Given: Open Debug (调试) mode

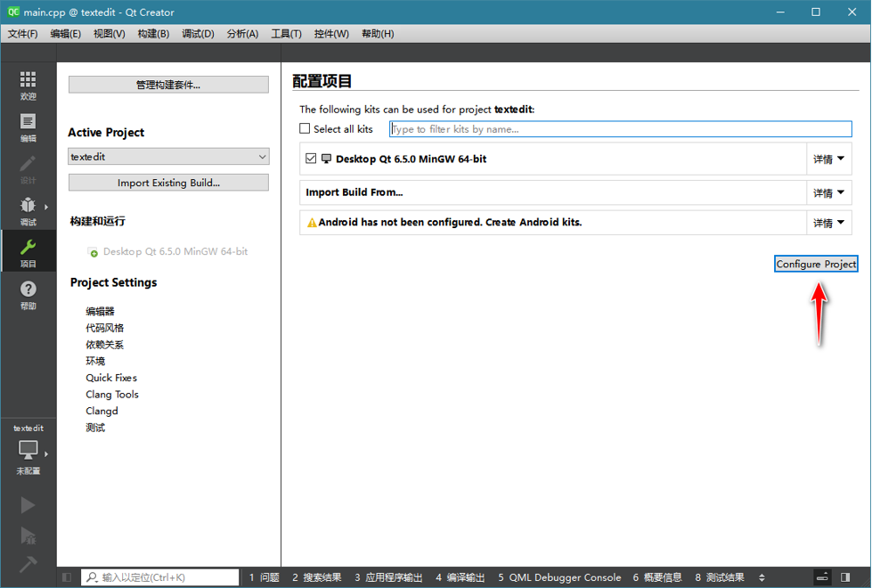Looking at the screenshot, I should pyautogui.click(x=28, y=211).
